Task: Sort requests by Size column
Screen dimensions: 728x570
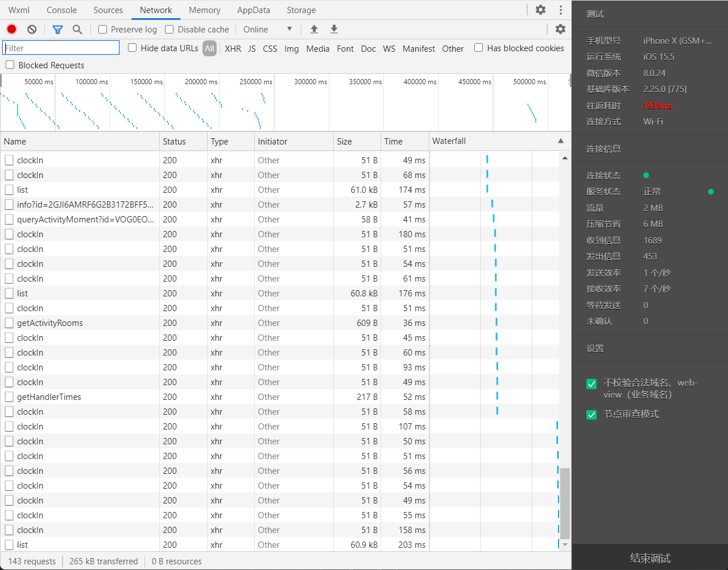Action: pos(357,141)
